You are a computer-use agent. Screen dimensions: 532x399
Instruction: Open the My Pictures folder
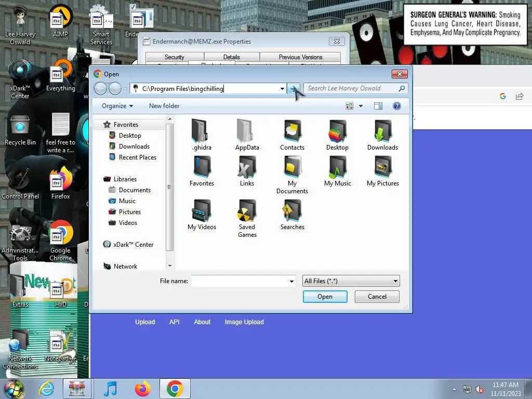(382, 170)
